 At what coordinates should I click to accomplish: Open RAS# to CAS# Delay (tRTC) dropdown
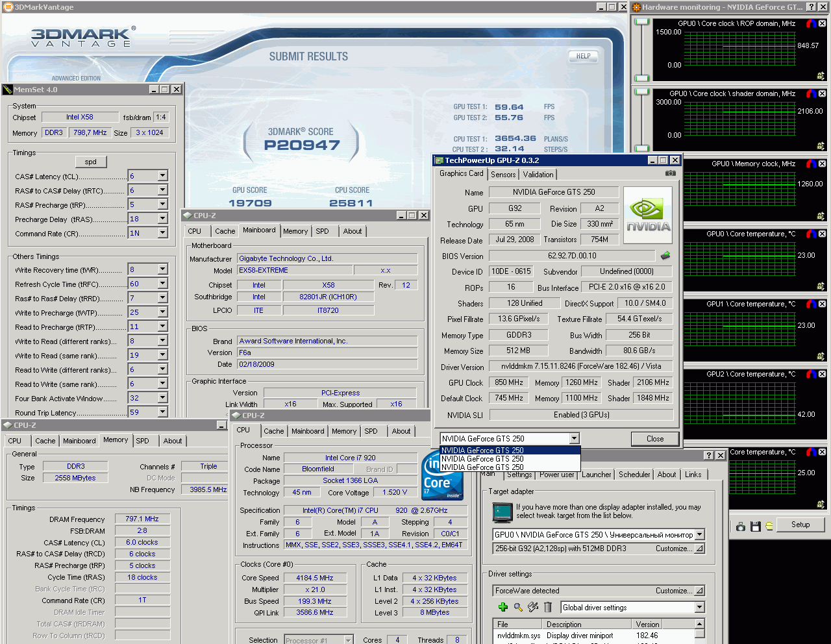coord(163,190)
